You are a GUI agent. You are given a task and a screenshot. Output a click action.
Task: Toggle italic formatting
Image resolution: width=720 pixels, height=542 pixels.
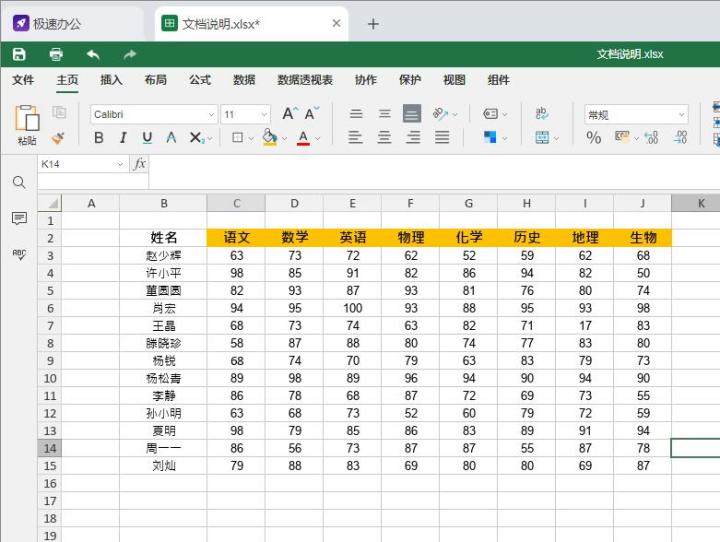point(123,137)
